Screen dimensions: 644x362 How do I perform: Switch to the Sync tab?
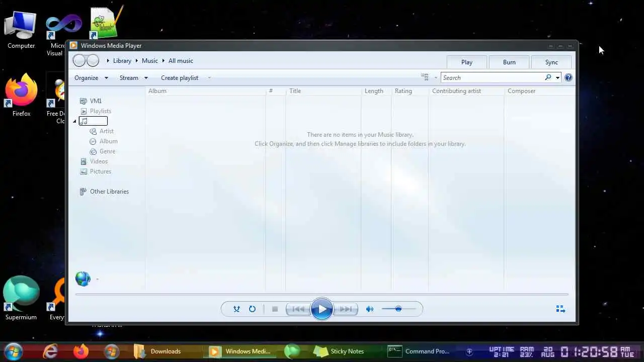click(x=551, y=62)
